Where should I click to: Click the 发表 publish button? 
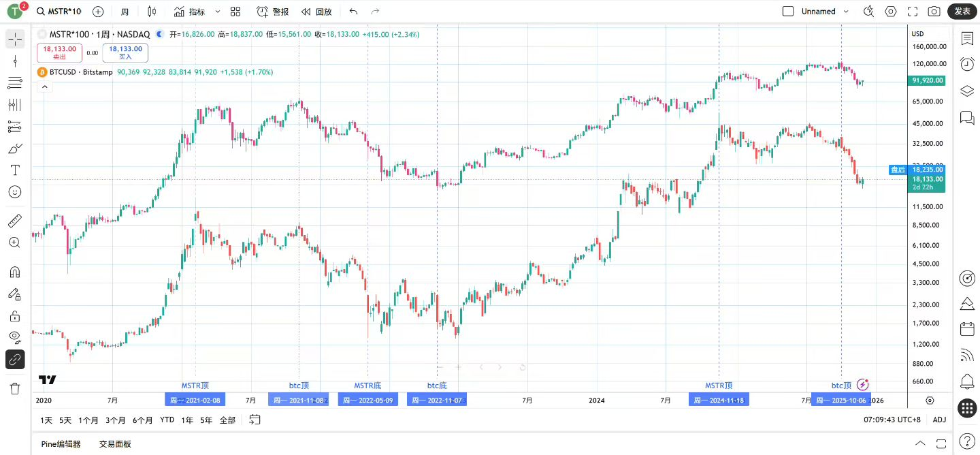point(962,12)
